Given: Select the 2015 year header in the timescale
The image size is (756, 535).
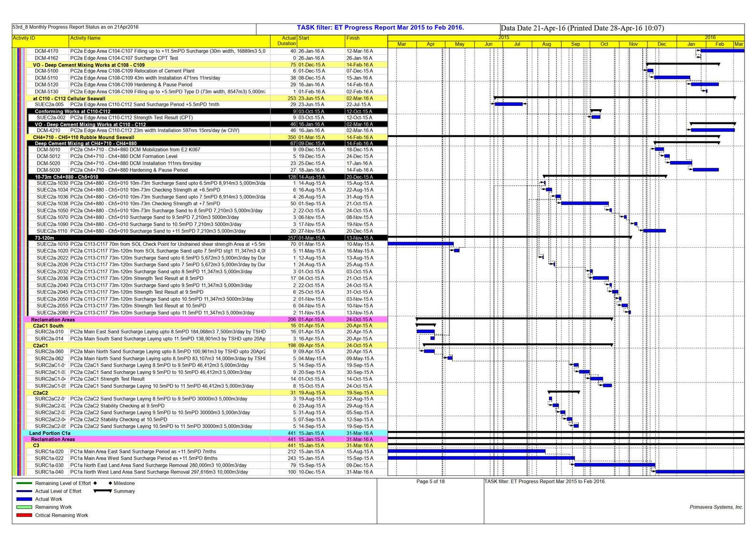Looking at the screenshot, I should click(x=504, y=38).
